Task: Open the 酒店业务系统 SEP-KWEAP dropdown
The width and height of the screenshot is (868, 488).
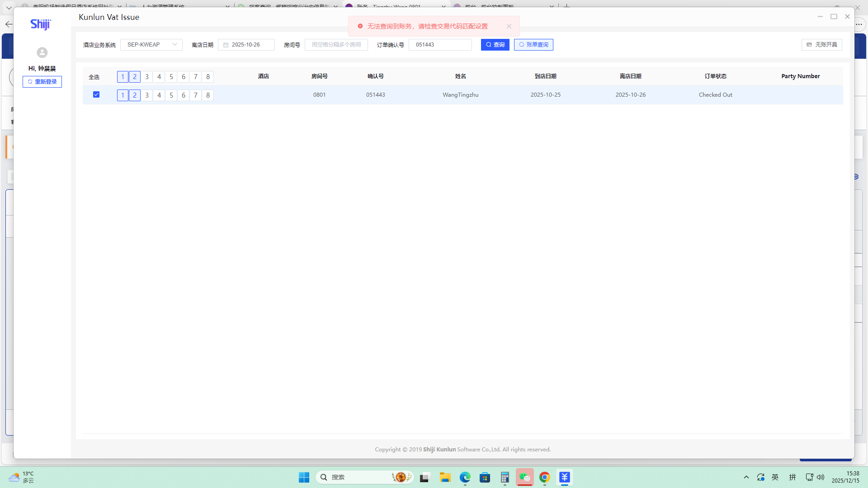Action: 151,45
